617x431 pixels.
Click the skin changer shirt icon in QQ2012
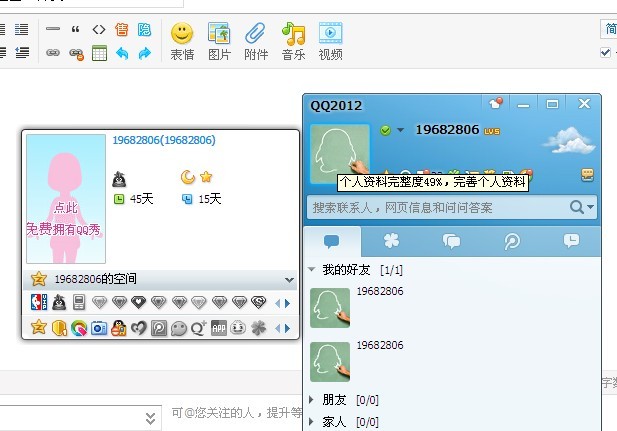(496, 104)
